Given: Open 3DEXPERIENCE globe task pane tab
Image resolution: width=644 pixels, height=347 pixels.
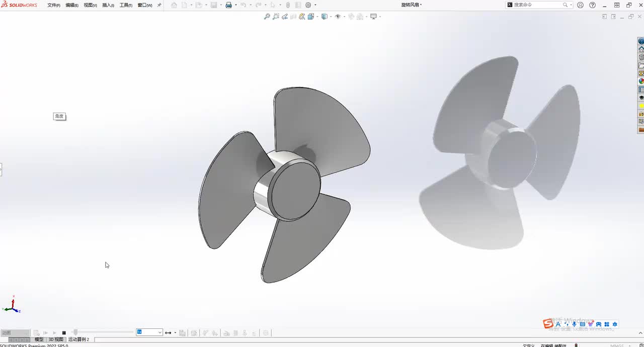Looking at the screenshot, I should point(641,41).
